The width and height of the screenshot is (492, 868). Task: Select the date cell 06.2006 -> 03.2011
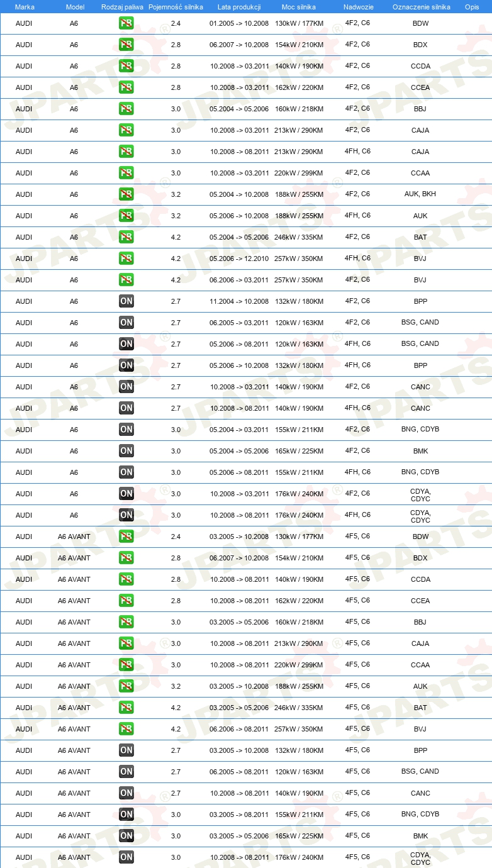239,281
